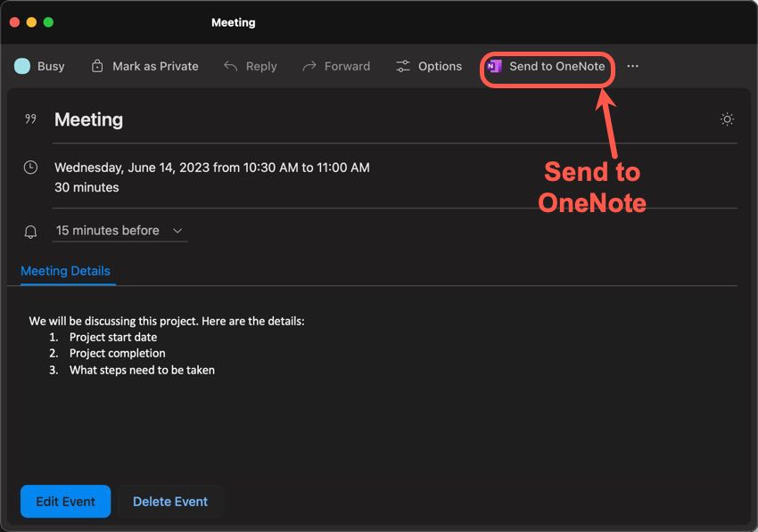Click the chevron on the reminder selector
This screenshot has width=758, height=532.
[x=177, y=231]
